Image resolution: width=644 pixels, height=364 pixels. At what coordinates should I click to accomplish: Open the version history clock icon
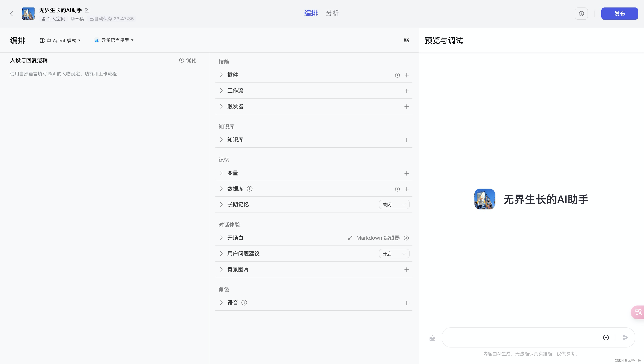click(581, 14)
